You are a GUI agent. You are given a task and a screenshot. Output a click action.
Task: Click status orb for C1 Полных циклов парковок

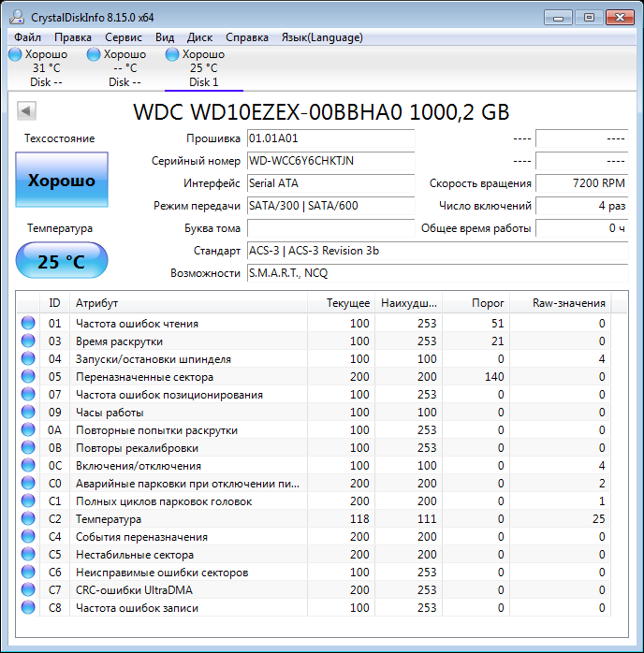click(x=28, y=501)
